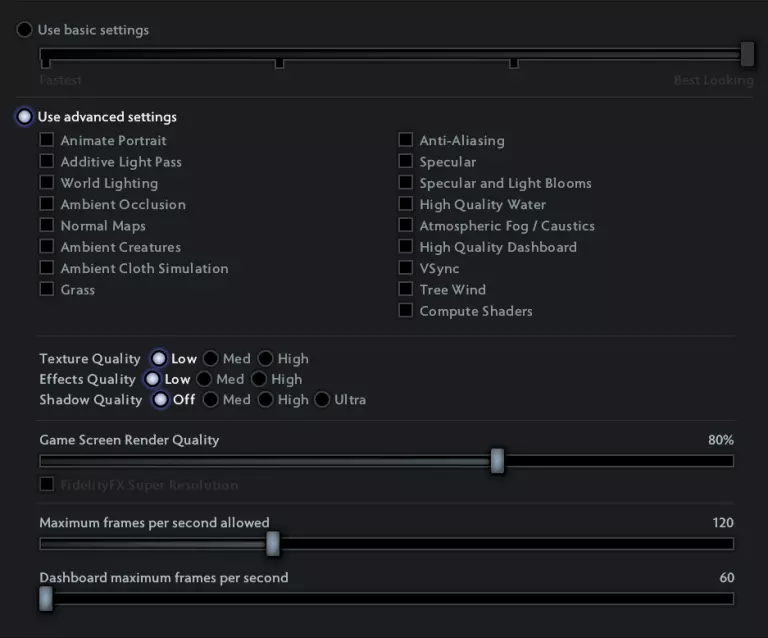This screenshot has height=638, width=768.
Task: Check Atmospheric Fog / Caustics option
Action: point(406,225)
